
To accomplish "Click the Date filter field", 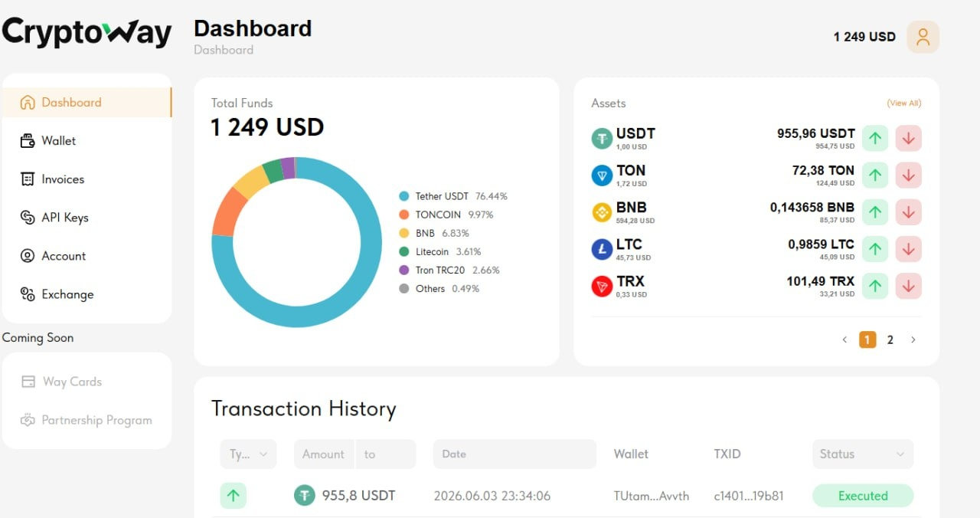I will (514, 454).
